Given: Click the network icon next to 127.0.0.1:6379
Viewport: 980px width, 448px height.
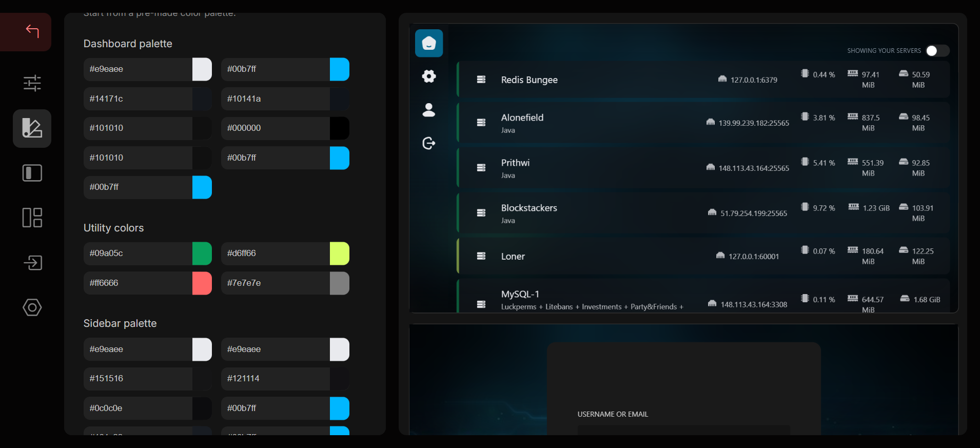Looking at the screenshot, I should (722, 79).
